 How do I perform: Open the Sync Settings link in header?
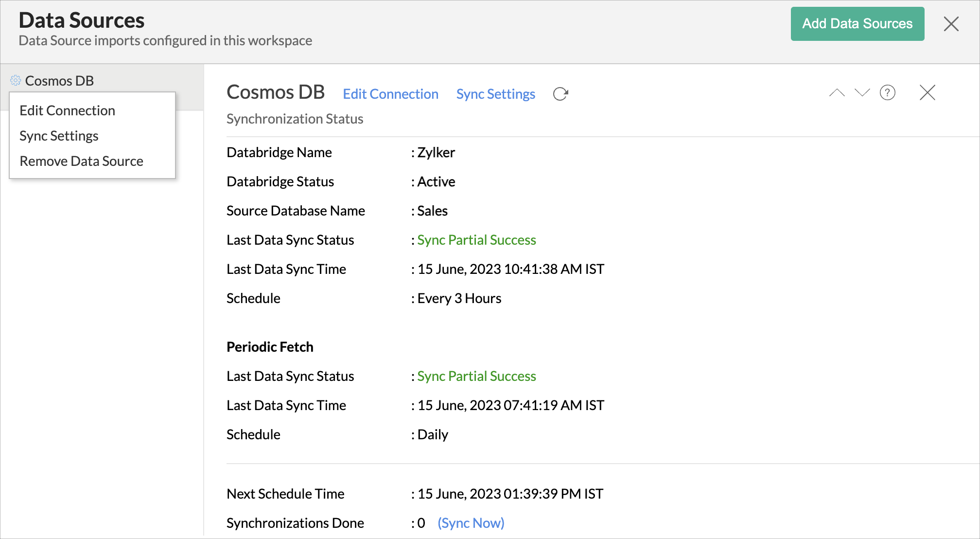click(x=496, y=94)
